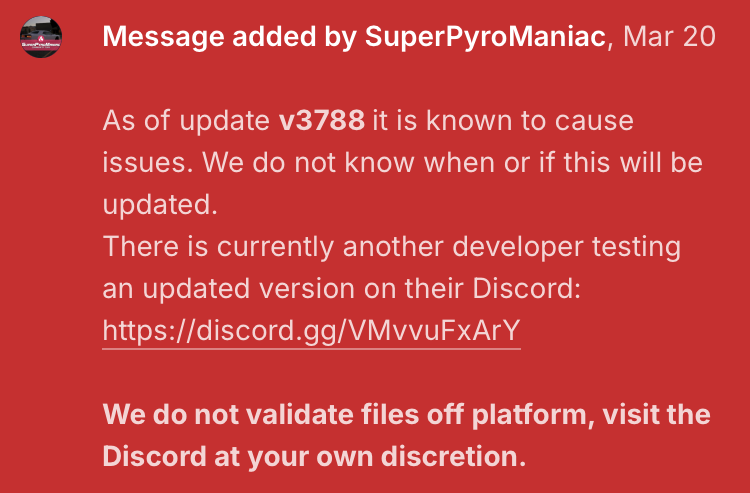Click the "As of update" text
750x493 pixels.
(x=187, y=122)
